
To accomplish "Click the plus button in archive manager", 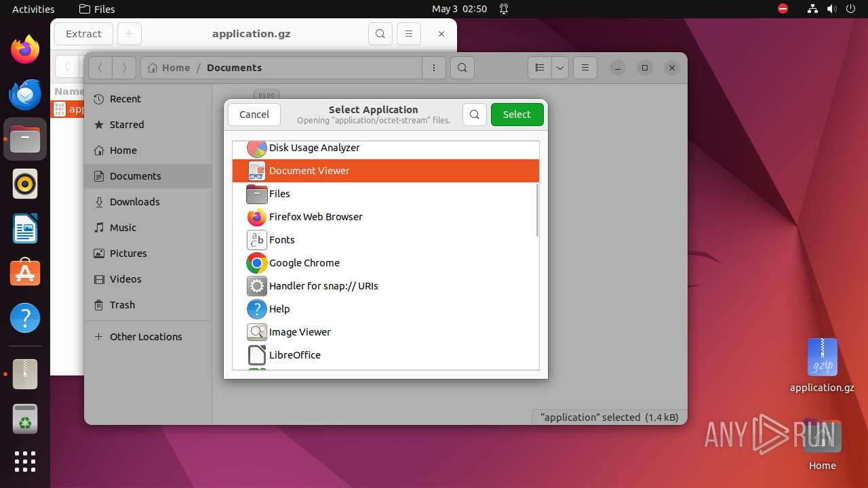I will [129, 34].
